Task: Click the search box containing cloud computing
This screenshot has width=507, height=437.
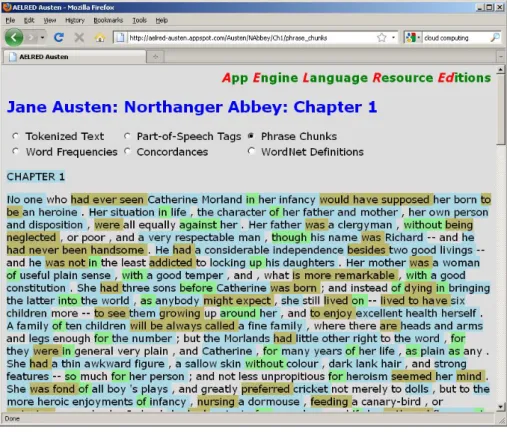Action: click(x=456, y=38)
